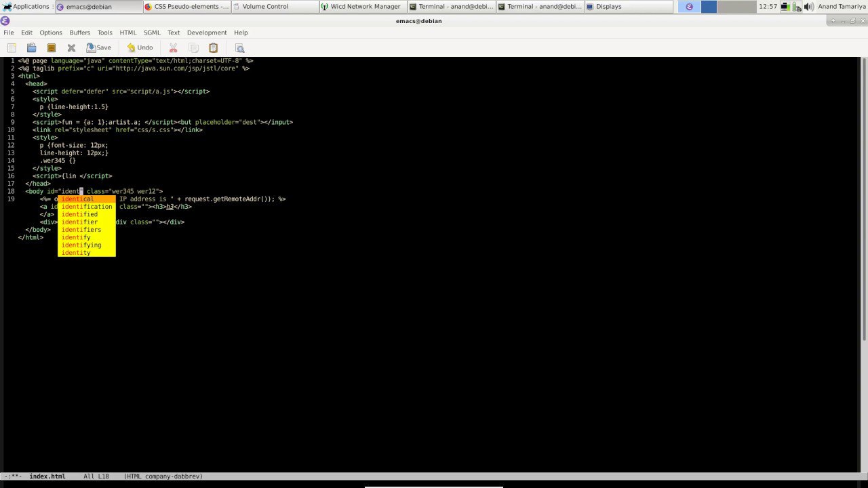
Task: Click the '</body>' closing tag line
Action: tap(38, 230)
